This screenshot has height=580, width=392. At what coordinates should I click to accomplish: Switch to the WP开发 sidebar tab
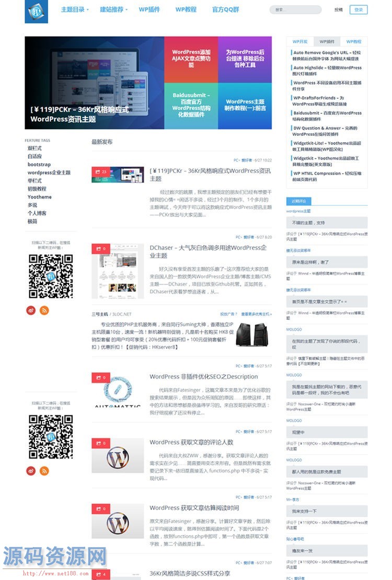click(300, 41)
